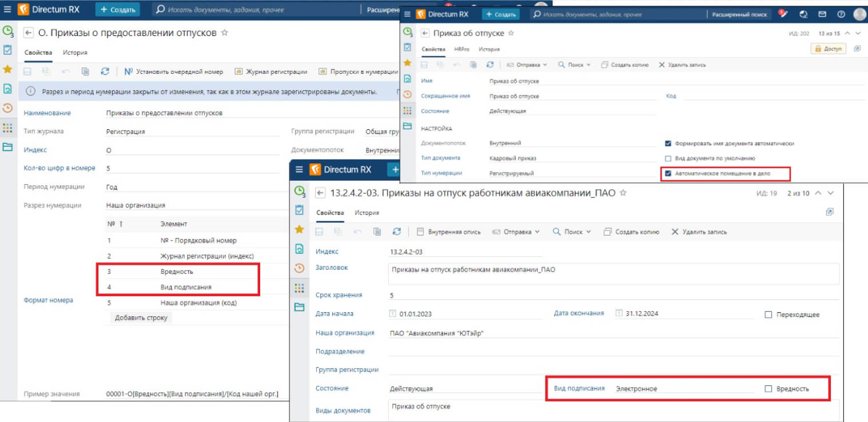Click Удалить запись in 13.2.4.2-03 toolbar
Image resolution: width=868 pixels, height=422 pixels.
coord(699,232)
